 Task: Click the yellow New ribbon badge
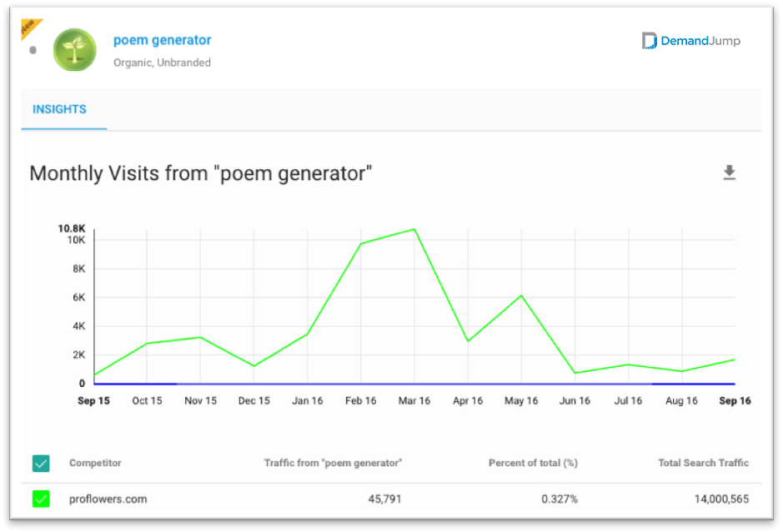[x=30, y=28]
